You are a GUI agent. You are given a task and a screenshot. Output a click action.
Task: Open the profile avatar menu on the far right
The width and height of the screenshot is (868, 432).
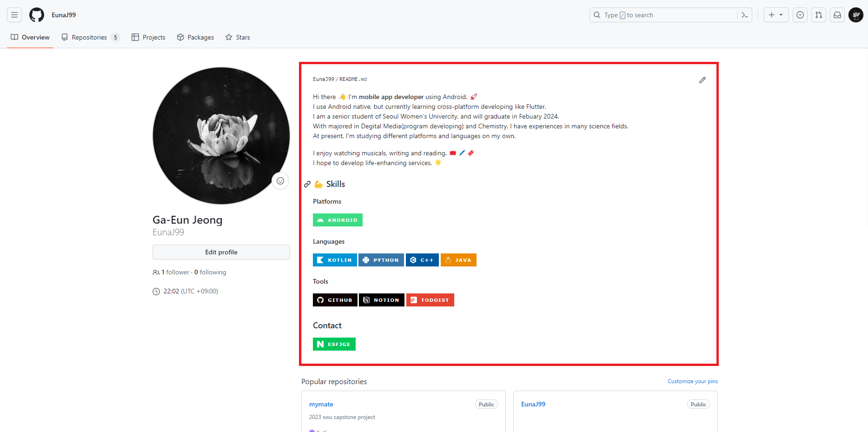tap(856, 15)
